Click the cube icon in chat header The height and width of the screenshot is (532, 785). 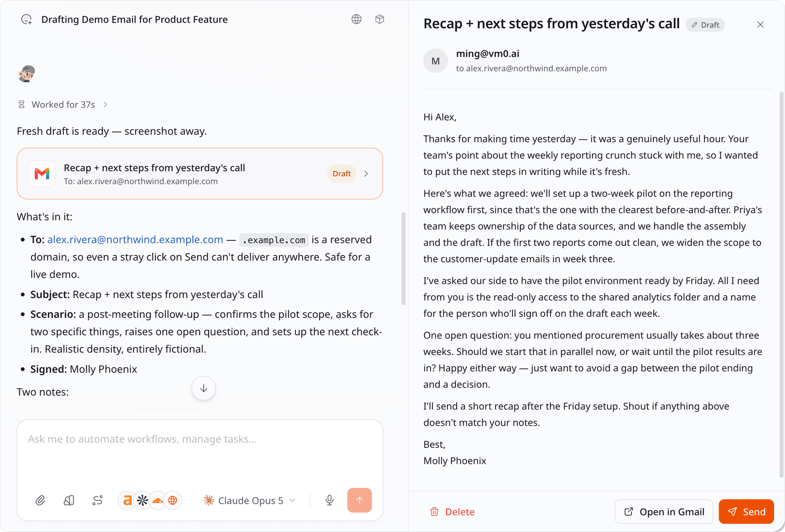[x=379, y=19]
